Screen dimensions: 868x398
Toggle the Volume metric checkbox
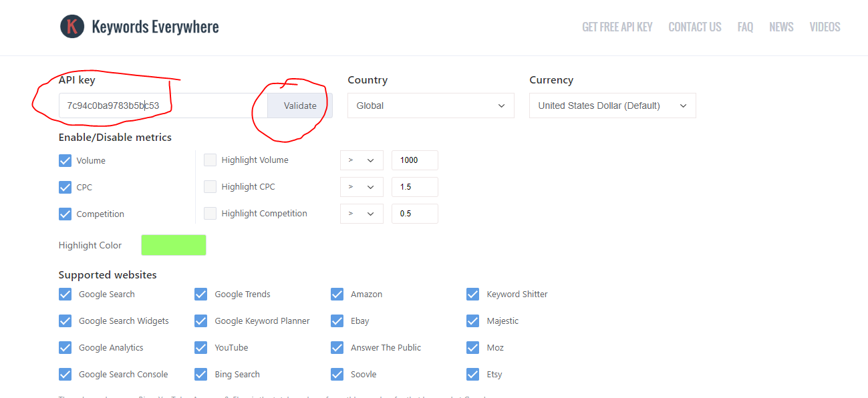(x=65, y=160)
